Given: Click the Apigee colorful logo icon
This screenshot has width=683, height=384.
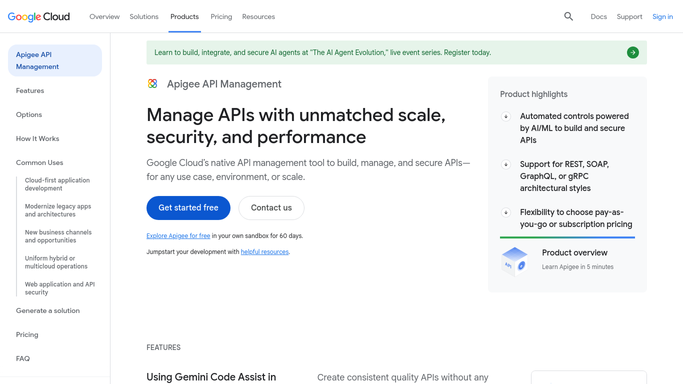Looking at the screenshot, I should [x=152, y=84].
